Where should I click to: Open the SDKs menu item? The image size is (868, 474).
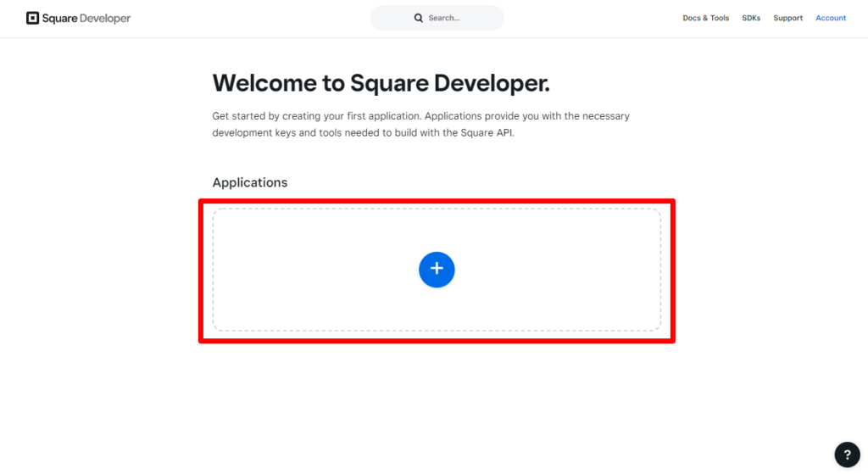751,19
